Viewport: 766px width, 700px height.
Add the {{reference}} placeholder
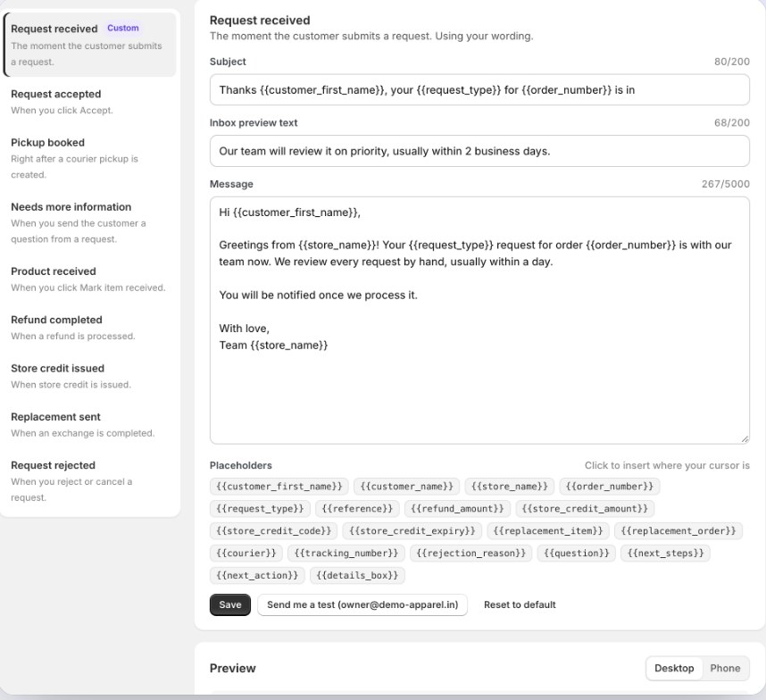[x=357, y=509]
